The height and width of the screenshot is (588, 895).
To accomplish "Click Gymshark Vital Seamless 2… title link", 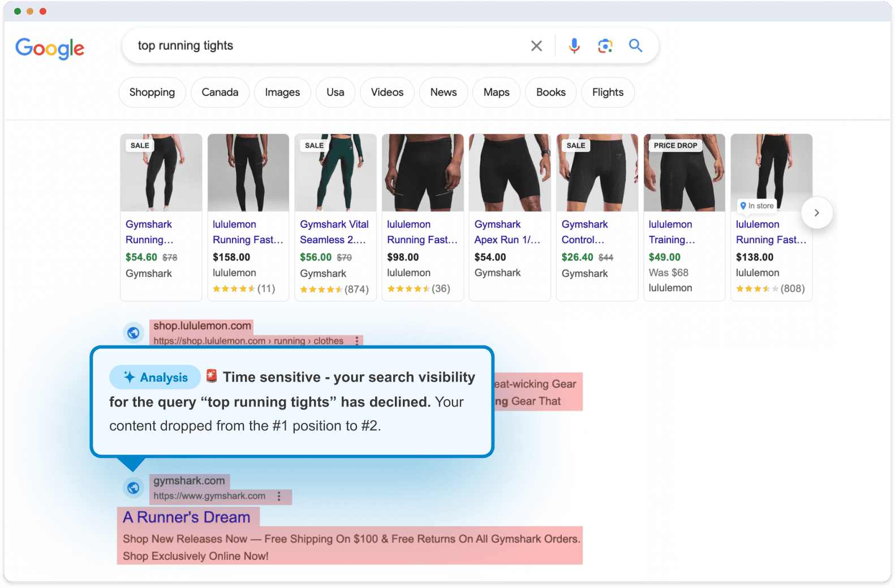I will pyautogui.click(x=334, y=232).
